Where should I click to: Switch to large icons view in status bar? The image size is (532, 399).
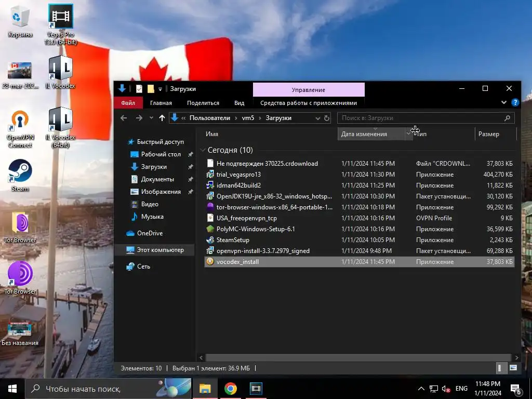tap(513, 368)
